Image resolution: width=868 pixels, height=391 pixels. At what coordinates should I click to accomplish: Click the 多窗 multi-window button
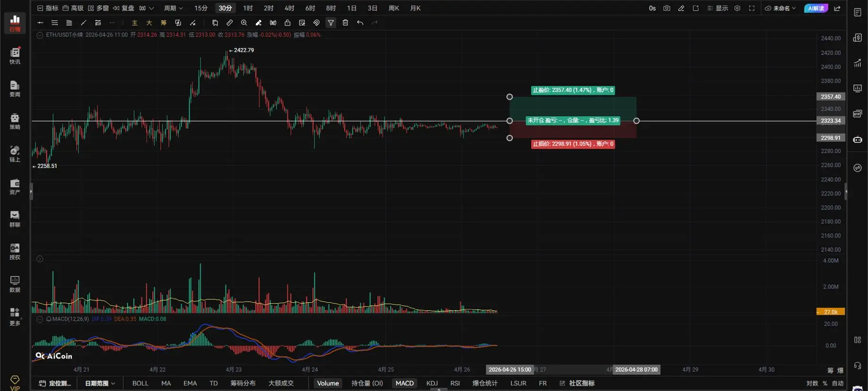pyautogui.click(x=98, y=8)
